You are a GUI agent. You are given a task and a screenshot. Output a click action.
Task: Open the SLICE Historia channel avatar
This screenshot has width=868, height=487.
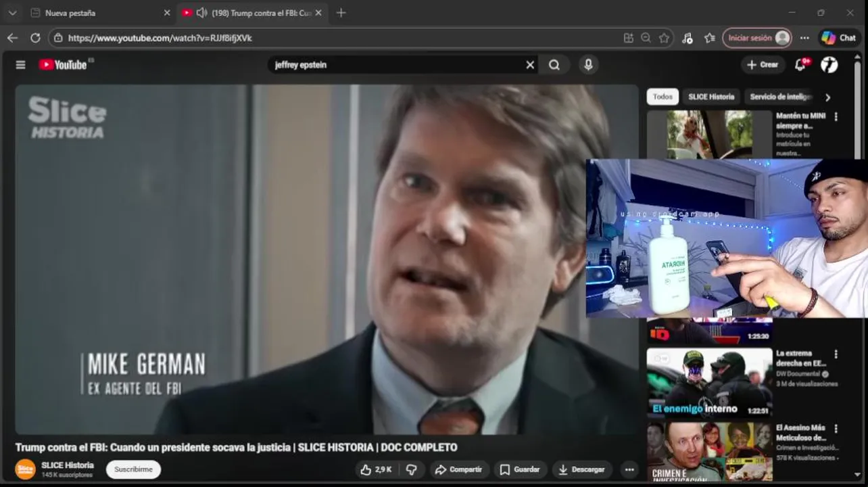click(25, 469)
